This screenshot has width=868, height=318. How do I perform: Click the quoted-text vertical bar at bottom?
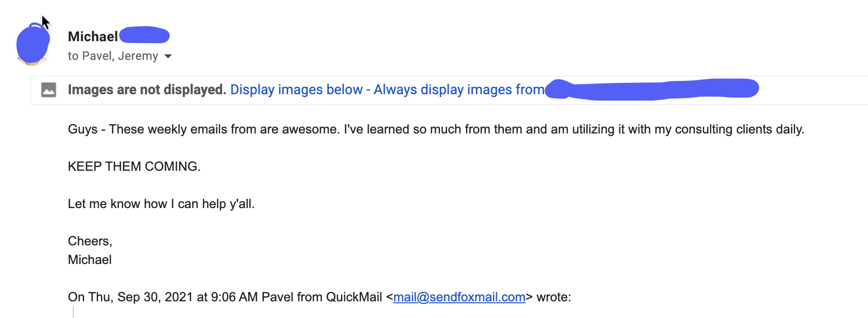coord(73,312)
